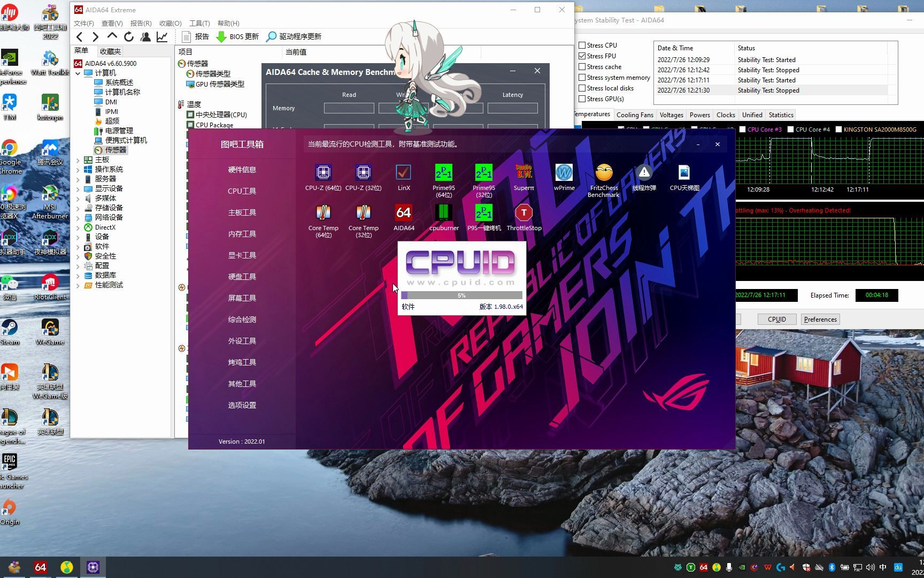924x578 pixels.
Task: Open 帮助(H) menu in AIDA64
Action: click(228, 24)
